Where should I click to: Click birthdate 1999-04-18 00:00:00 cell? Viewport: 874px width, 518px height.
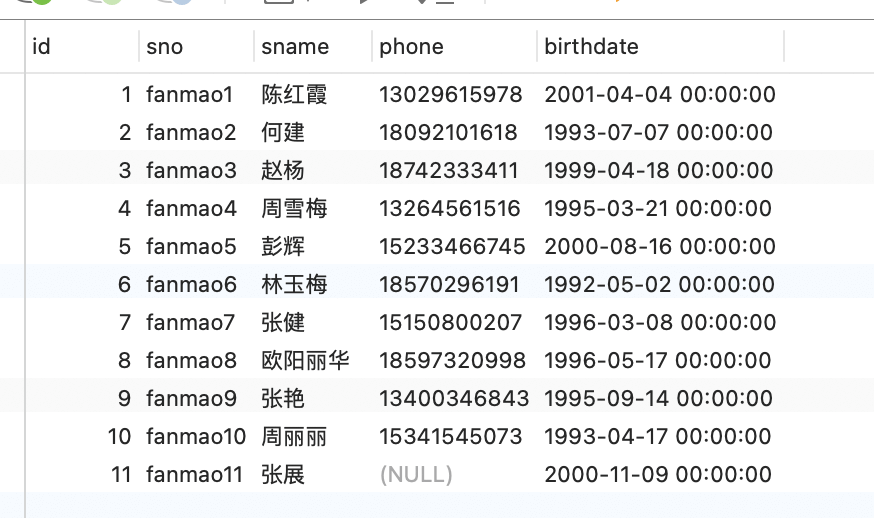[658, 171]
